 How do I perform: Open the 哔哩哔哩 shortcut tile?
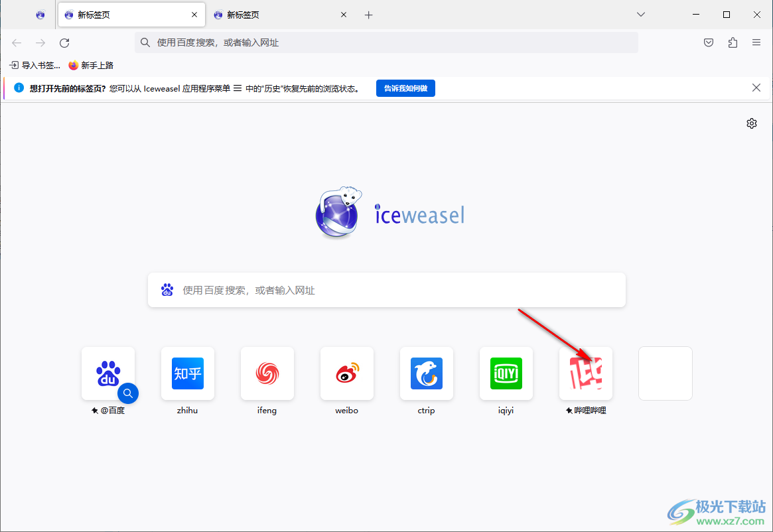(x=586, y=373)
